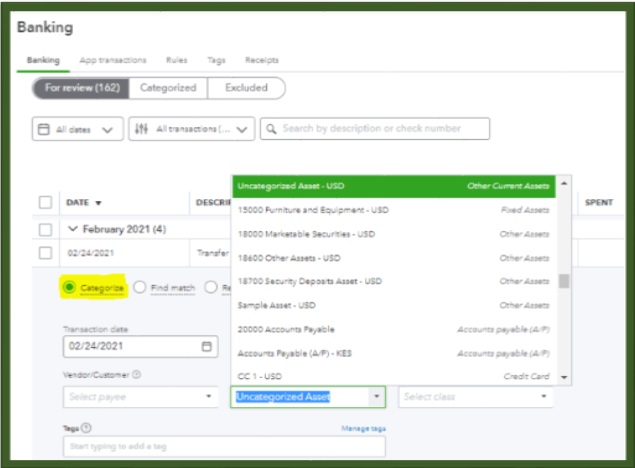Show the Excluded transactions
This screenshot has height=468, width=635.
click(x=246, y=88)
